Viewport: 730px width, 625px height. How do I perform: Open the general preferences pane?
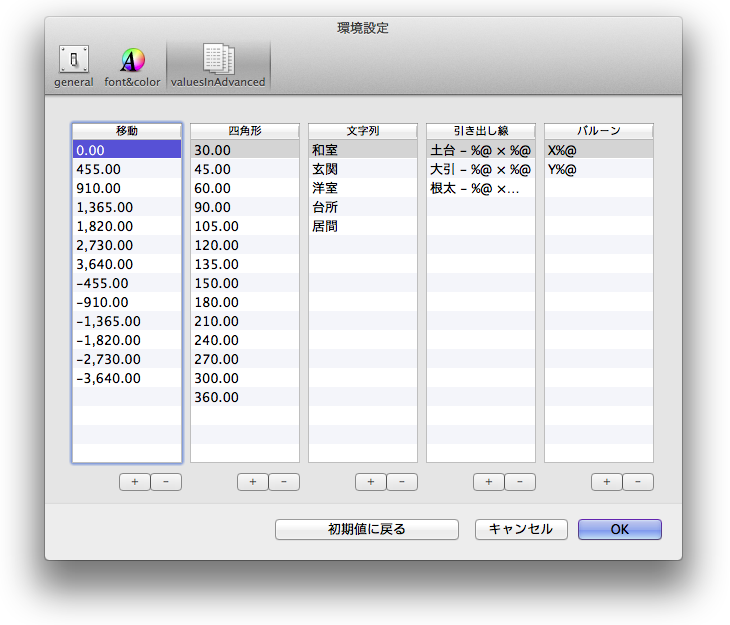(74, 67)
